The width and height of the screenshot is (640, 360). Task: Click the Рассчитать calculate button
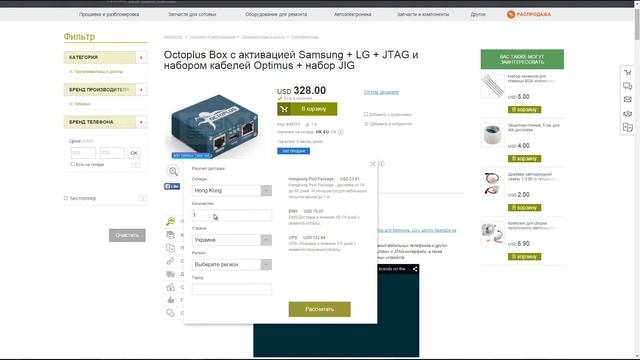(x=319, y=309)
